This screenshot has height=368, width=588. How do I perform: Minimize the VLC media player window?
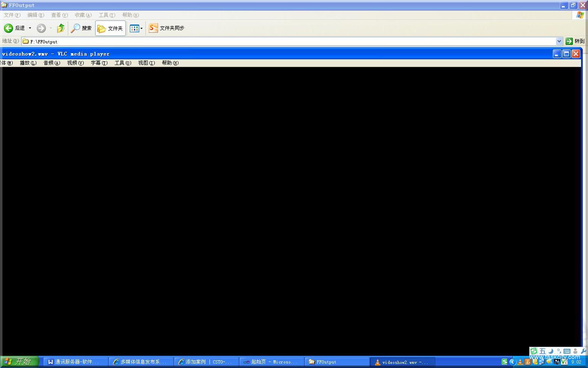click(557, 54)
